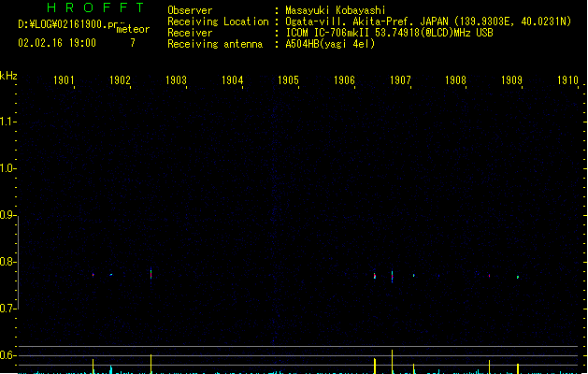Click the 1905 time axis label

(288, 79)
